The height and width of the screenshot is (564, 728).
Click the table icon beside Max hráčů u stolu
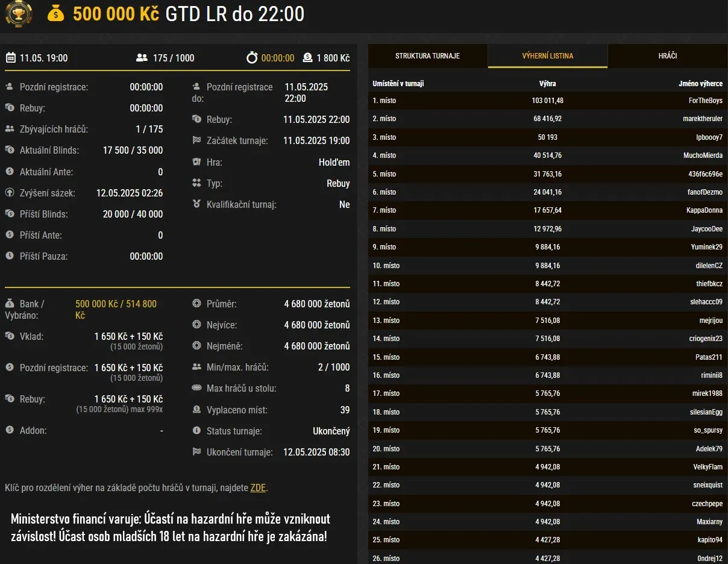coord(195,388)
